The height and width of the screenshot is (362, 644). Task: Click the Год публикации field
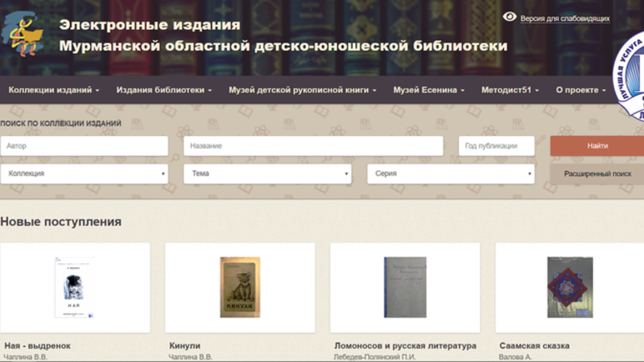(x=497, y=146)
